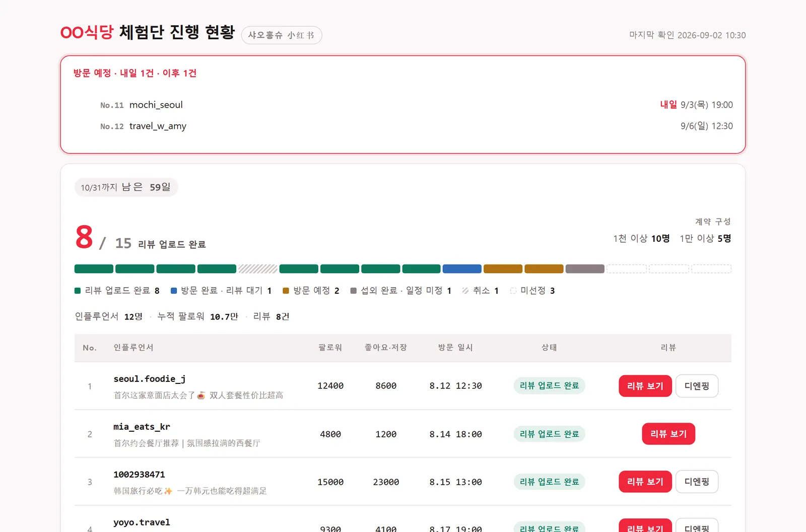Click 1002938471 influencer name
Image resolution: width=806 pixels, height=532 pixels.
click(139, 475)
